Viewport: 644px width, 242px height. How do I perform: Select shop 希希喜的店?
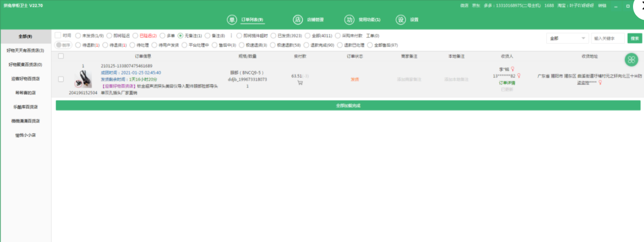pos(25,93)
